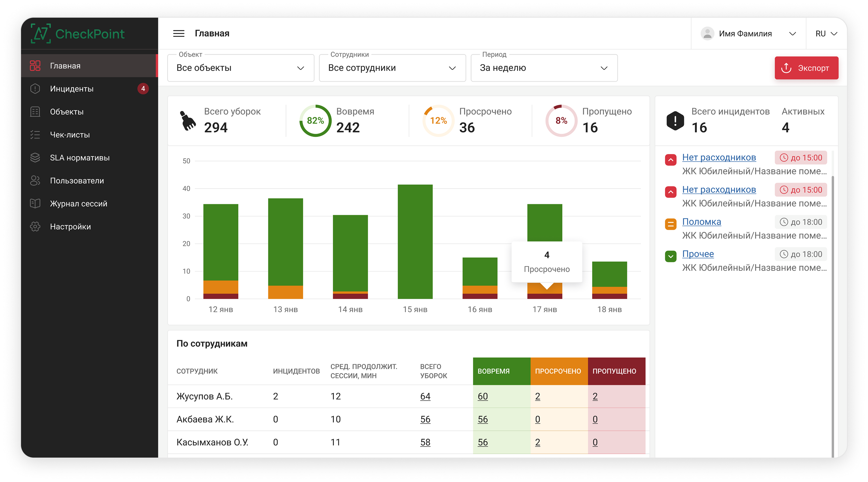Screen dimensions: 868x482
Task: Open the first Нет расходников incident link
Action: tap(719, 157)
